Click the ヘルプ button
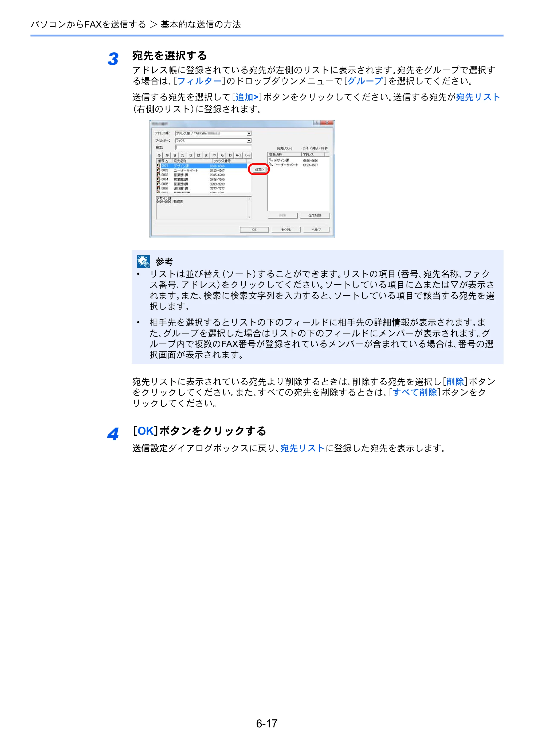The height and width of the screenshot is (756, 534). pos(316,230)
